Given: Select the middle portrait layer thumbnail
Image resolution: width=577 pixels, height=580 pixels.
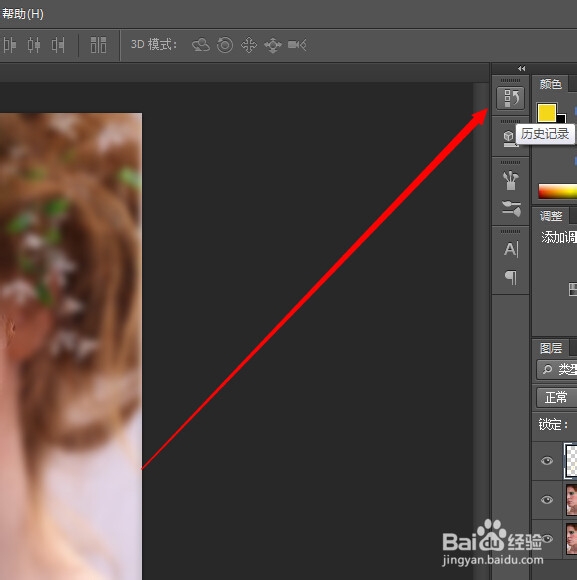Looking at the screenshot, I should (x=571, y=500).
